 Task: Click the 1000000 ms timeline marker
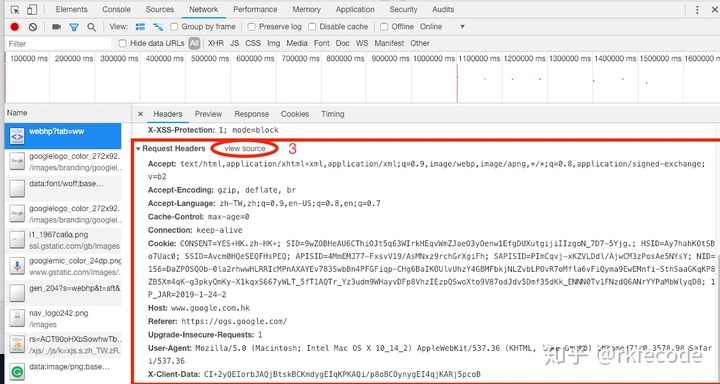coord(433,59)
